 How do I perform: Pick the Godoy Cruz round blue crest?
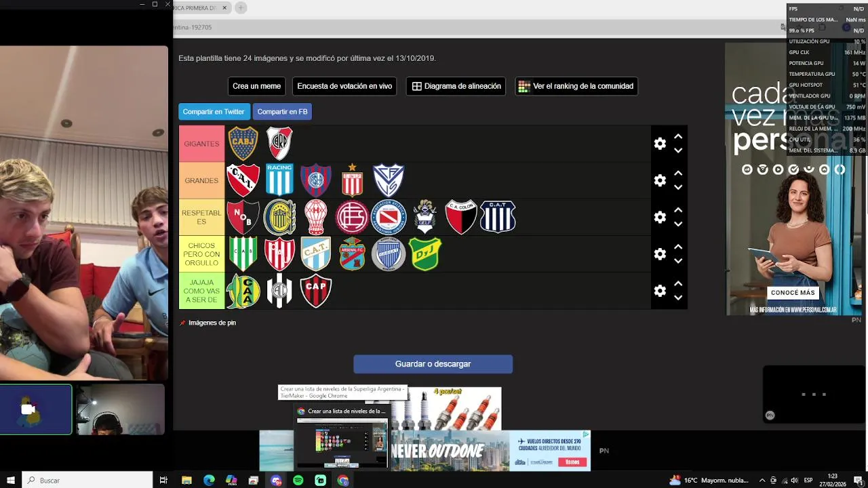(x=389, y=253)
